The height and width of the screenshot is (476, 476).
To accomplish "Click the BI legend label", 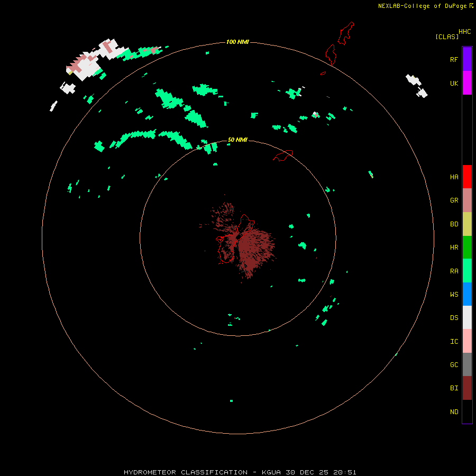I will (x=454, y=388).
